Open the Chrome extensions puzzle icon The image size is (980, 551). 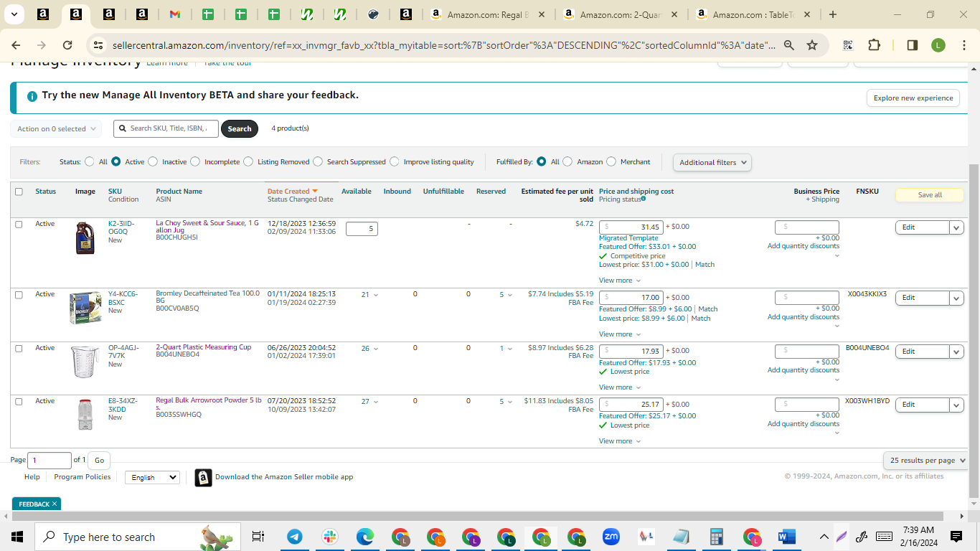point(874,45)
